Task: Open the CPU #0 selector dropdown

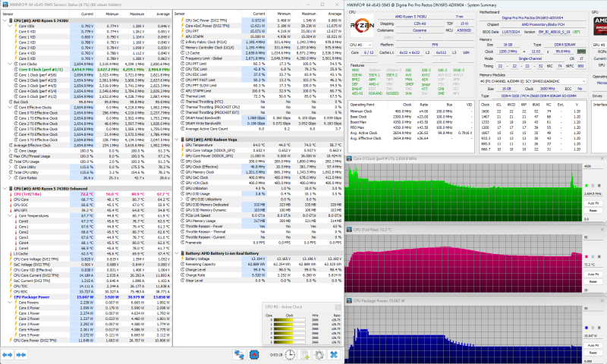Action: click(361, 45)
